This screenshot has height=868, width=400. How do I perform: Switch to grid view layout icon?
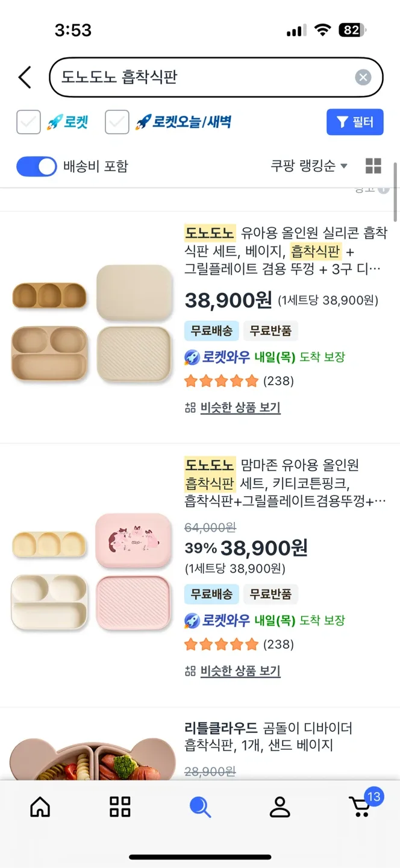pos(373,166)
